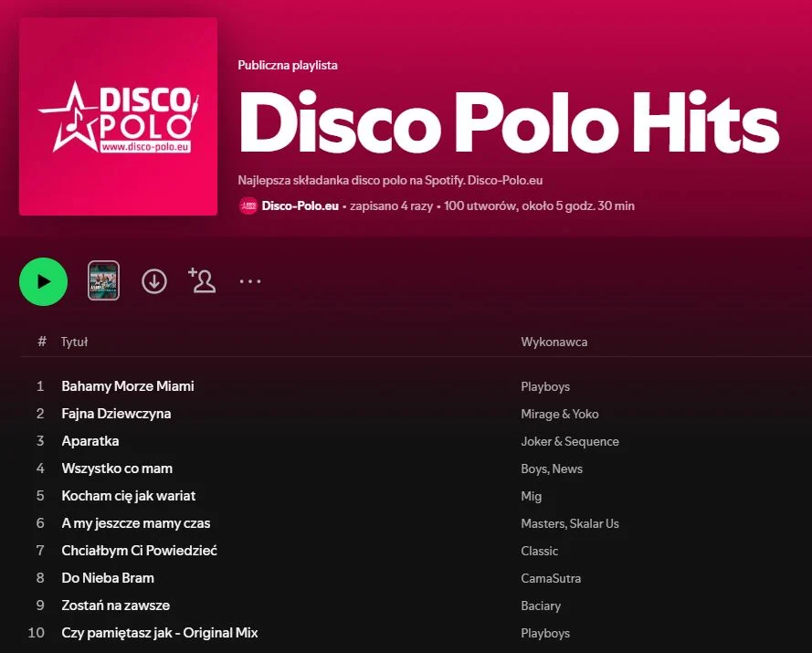Click track number 10
812x653 pixels.
[36, 633]
